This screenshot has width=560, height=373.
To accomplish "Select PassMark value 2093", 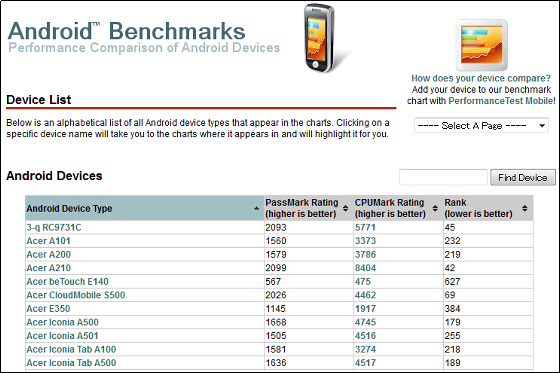I will (276, 228).
